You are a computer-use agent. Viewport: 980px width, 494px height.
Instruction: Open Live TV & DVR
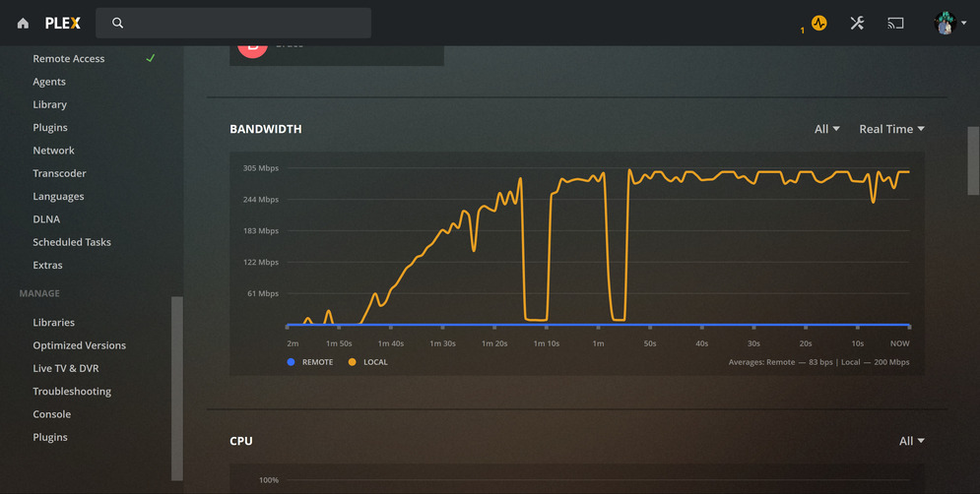pyautogui.click(x=66, y=368)
